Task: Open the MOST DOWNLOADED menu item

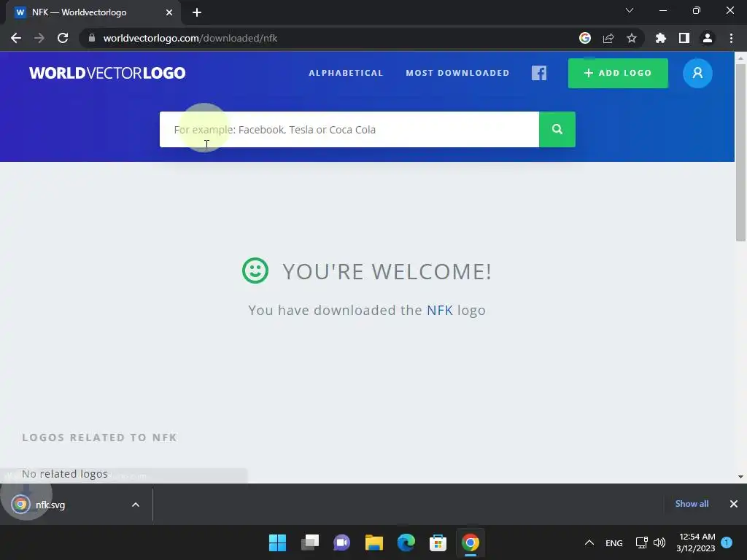Action: pos(457,73)
